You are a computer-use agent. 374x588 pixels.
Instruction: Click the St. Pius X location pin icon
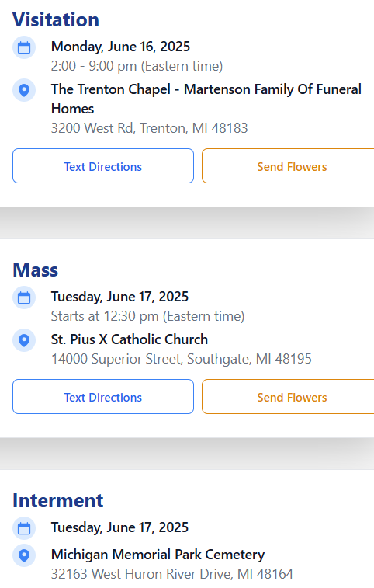tap(24, 340)
